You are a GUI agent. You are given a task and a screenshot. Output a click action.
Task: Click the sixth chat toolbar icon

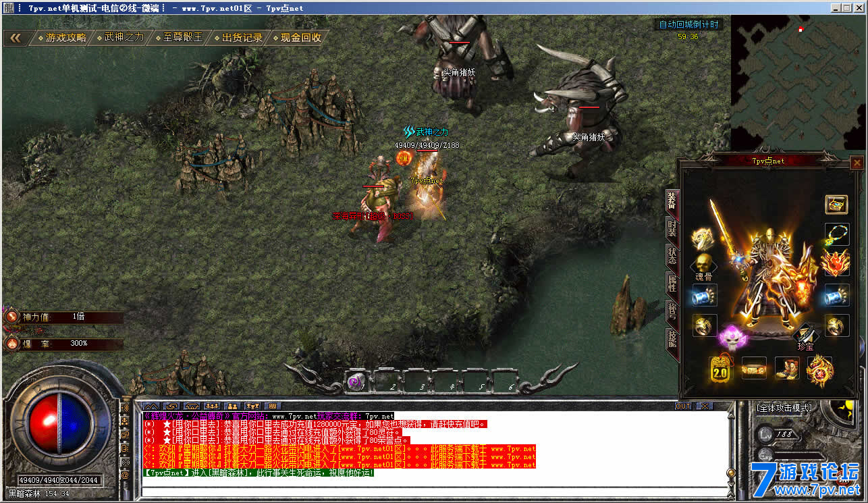tap(252, 406)
